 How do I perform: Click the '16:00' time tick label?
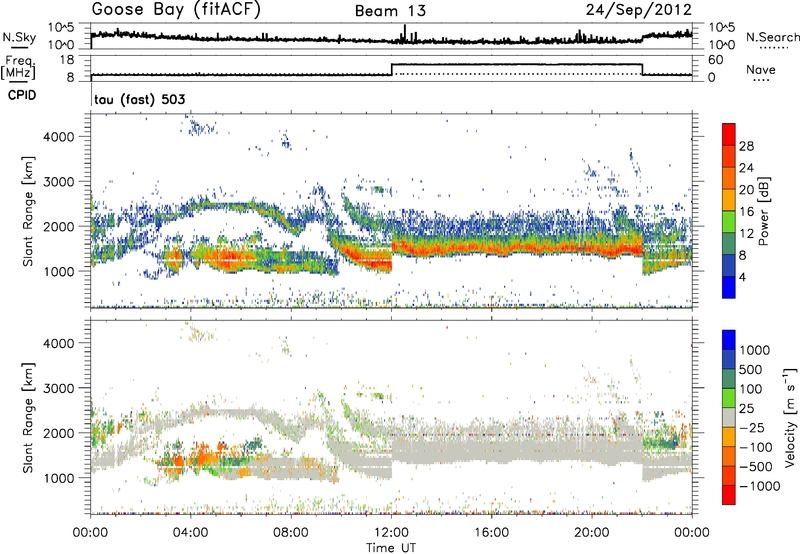coord(491,533)
